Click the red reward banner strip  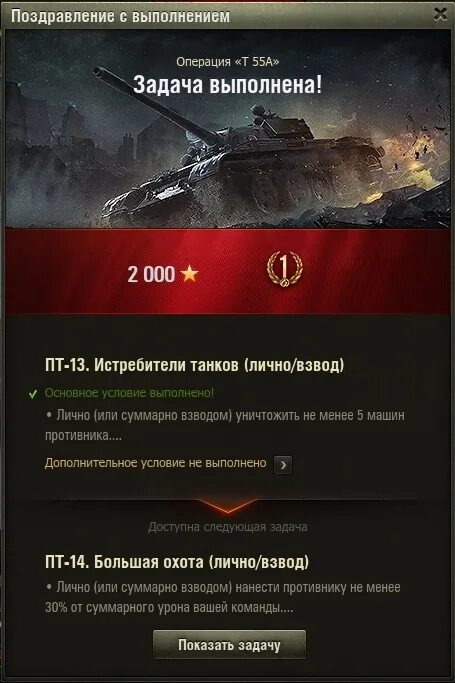point(228,271)
